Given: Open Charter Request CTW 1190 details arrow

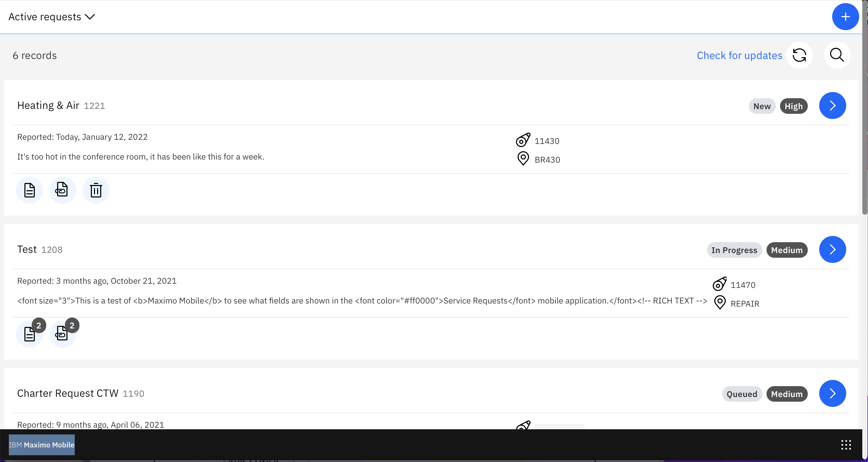Looking at the screenshot, I should pyautogui.click(x=833, y=393).
